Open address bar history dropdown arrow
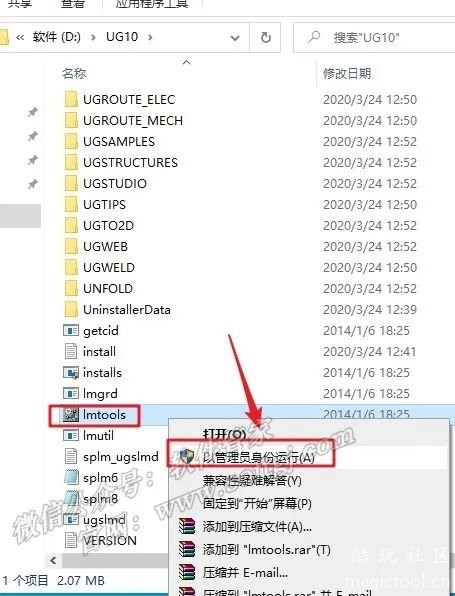The image size is (455, 596). pos(235,38)
